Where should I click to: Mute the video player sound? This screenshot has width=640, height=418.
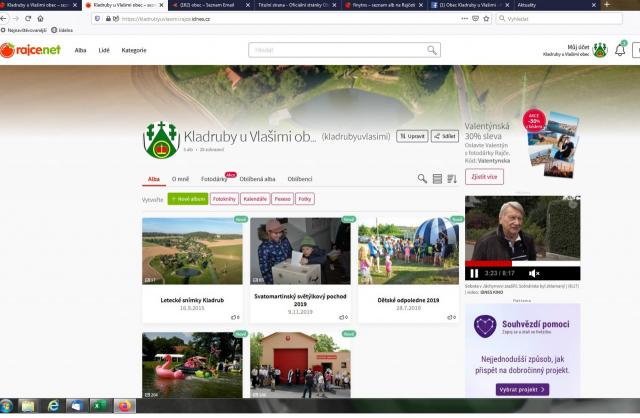point(534,273)
